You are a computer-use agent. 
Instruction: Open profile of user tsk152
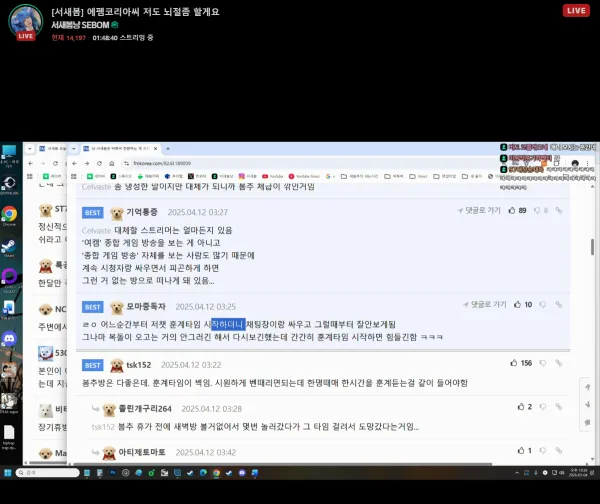(x=139, y=365)
